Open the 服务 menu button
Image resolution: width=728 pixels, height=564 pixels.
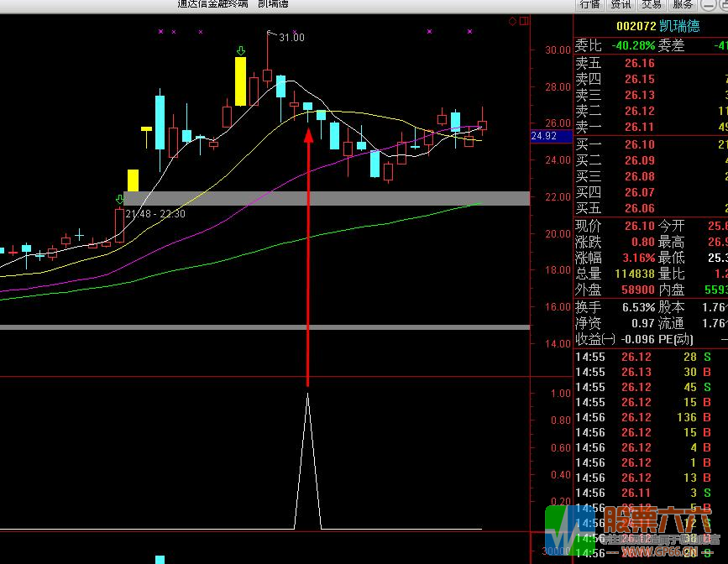[683, 5]
